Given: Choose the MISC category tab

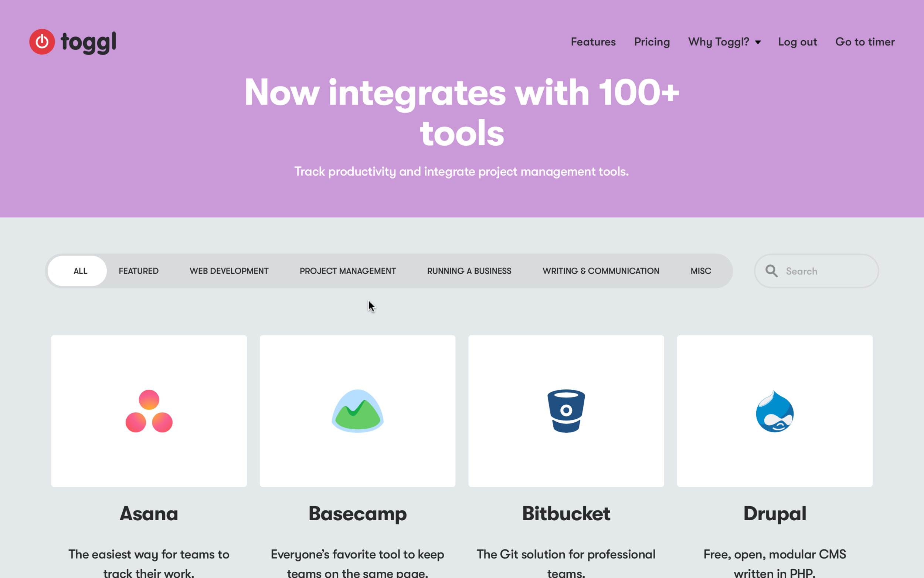Looking at the screenshot, I should 700,271.
